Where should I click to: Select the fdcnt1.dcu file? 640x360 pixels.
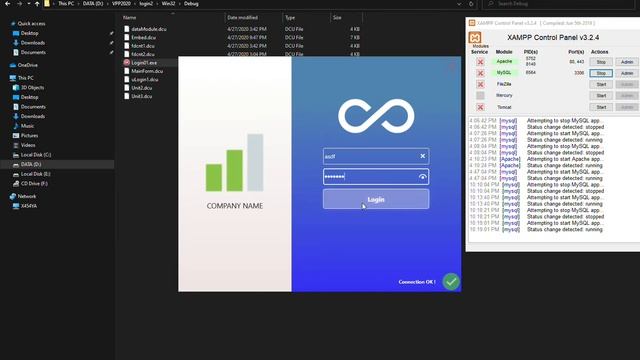pos(143,46)
